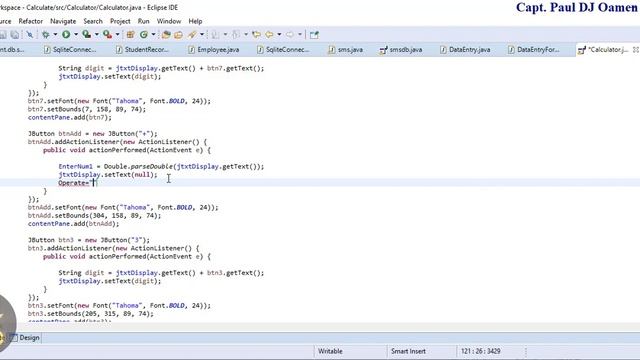Click the Writable status bar entry

[330, 351]
